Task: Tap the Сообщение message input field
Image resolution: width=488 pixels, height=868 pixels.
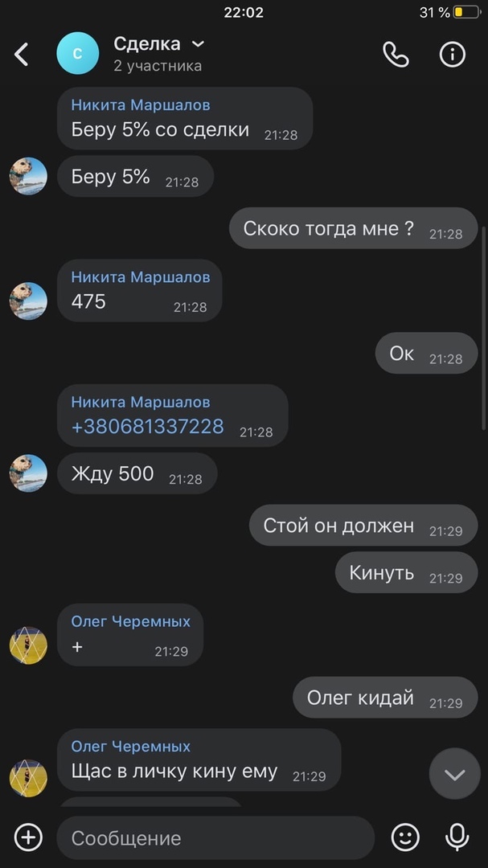Action: [215, 838]
